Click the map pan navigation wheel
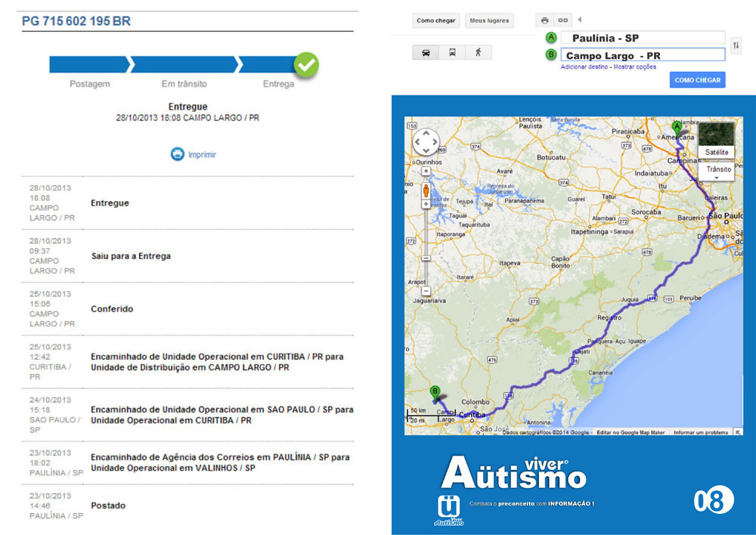 click(x=426, y=142)
